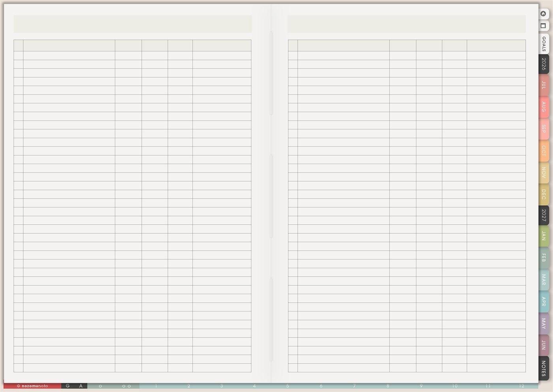The width and height of the screenshot is (553, 392).
Task: Open the DEC month tab
Action: [544, 194]
